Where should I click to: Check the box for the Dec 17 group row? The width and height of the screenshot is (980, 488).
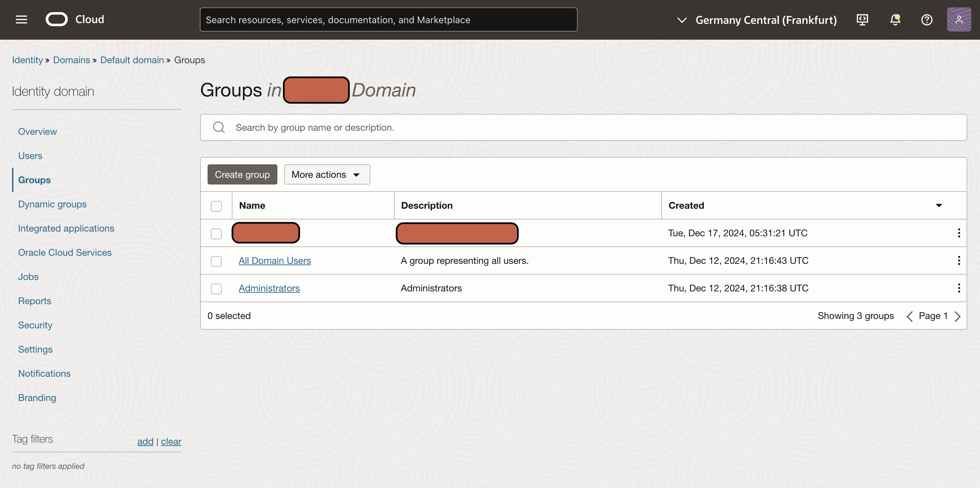point(216,233)
